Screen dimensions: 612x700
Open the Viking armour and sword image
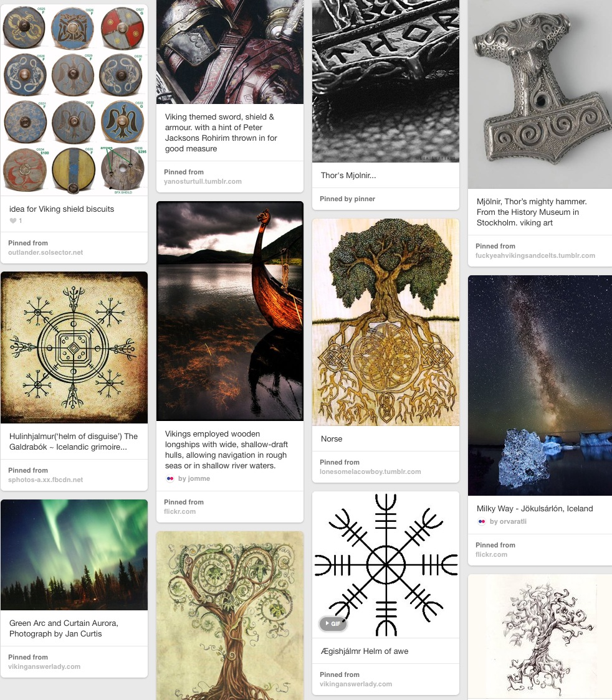point(229,52)
